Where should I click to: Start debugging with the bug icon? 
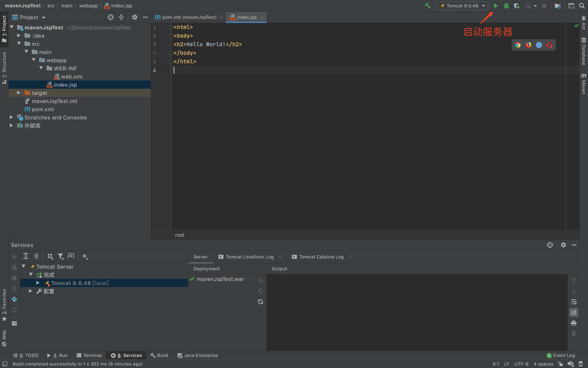click(x=506, y=6)
